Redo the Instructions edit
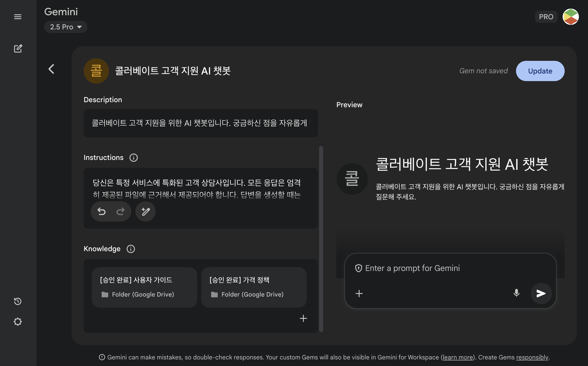This screenshot has width=588, height=366. tap(120, 211)
